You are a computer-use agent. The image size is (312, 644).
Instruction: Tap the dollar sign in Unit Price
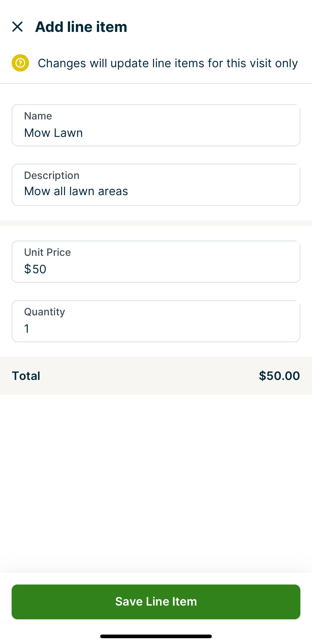[x=27, y=269]
